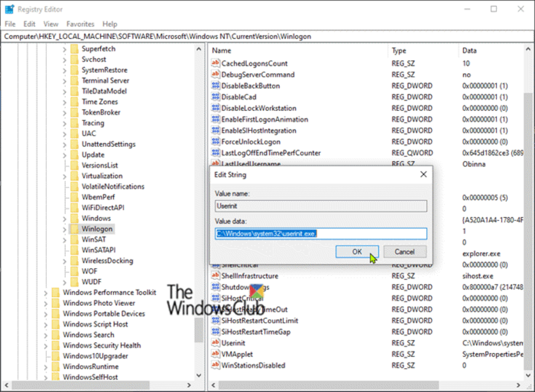
Task: Click the Value data input field
Action: click(x=321, y=234)
